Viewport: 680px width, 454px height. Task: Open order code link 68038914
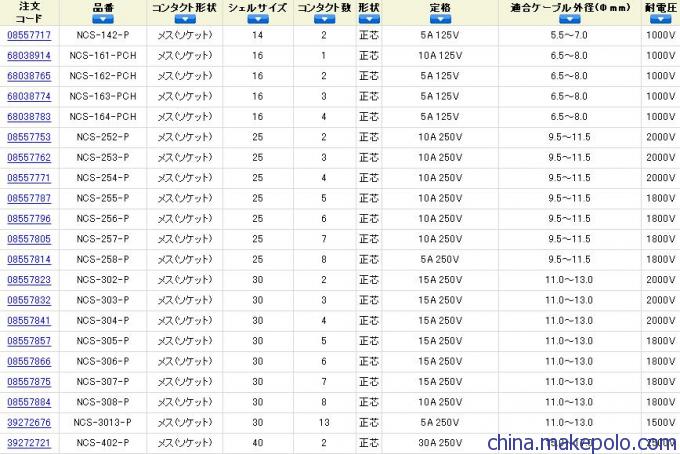tap(29, 56)
